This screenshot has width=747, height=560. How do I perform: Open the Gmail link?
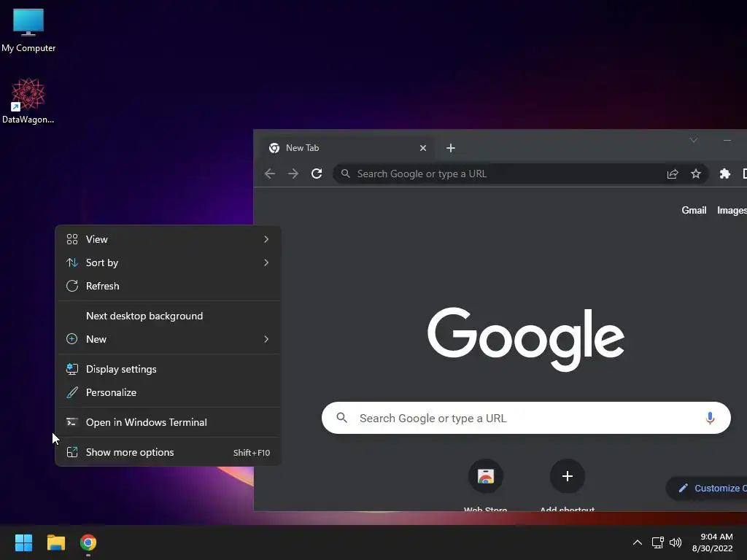(x=694, y=211)
